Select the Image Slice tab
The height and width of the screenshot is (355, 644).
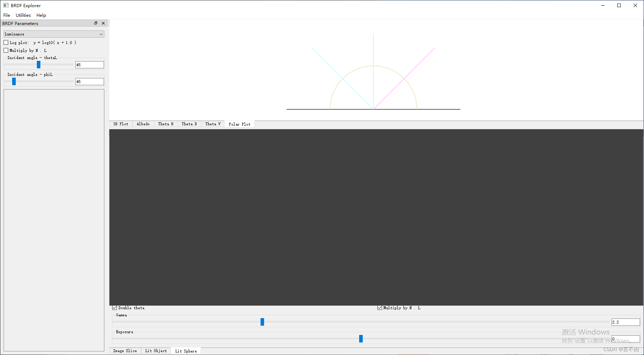coord(125,351)
